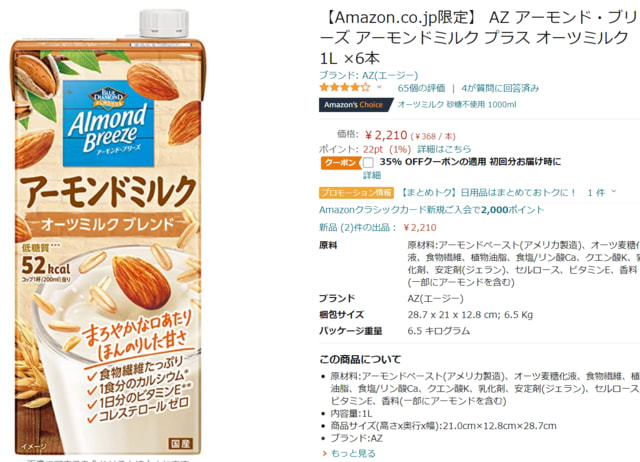Image resolution: width=640 pixels, height=462 pixels.
Task: Open coupon 詳細 details link
Action: (x=372, y=175)
